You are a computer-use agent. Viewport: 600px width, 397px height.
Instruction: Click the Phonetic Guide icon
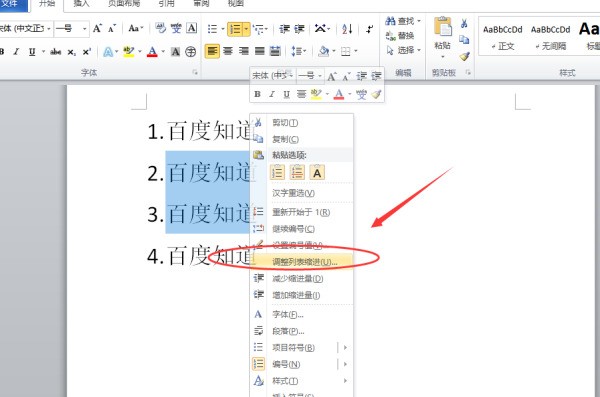point(176,28)
